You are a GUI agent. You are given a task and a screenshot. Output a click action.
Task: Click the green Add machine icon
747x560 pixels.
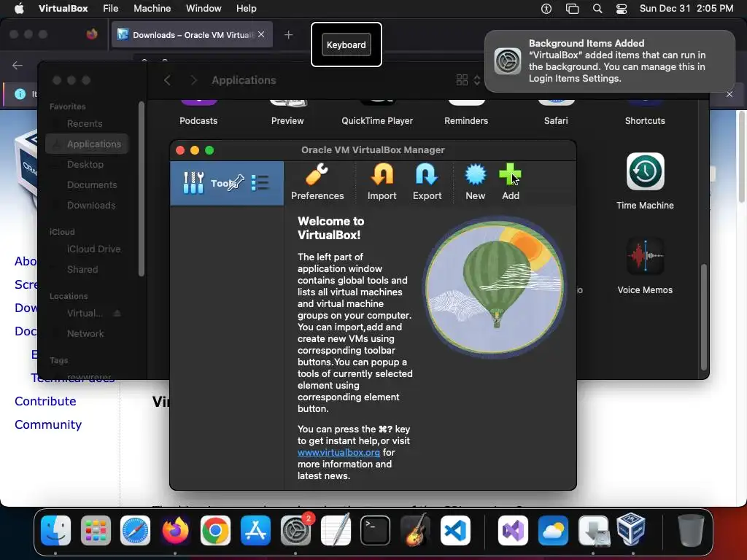510,182
